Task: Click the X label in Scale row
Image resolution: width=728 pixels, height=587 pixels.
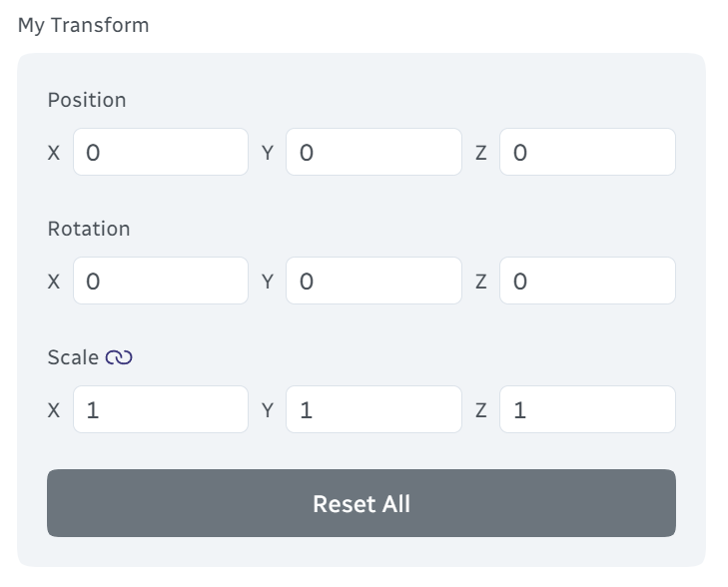Action: [x=54, y=410]
